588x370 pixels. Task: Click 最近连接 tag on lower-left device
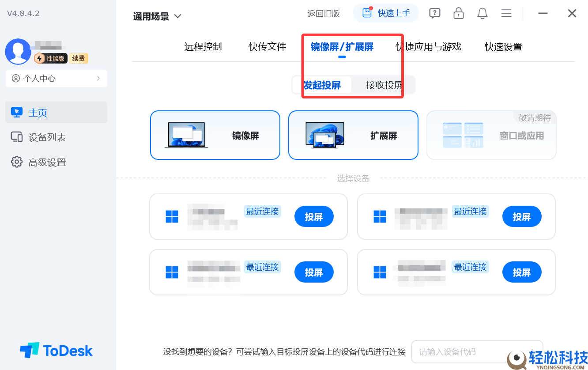click(262, 267)
